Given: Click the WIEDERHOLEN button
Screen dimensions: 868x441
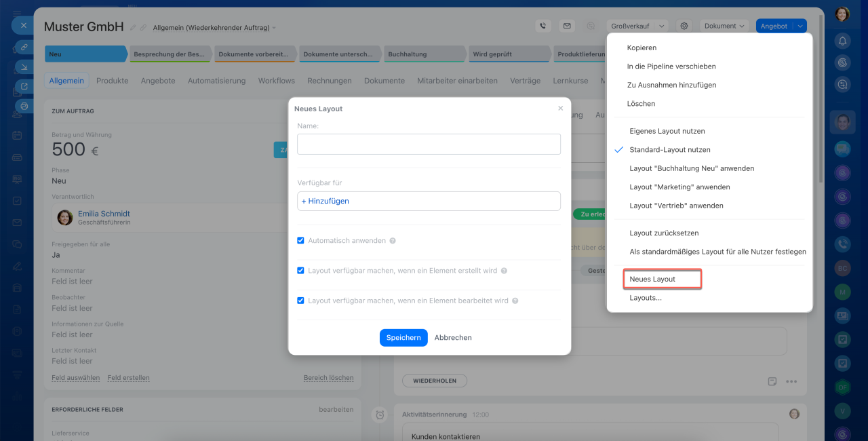Looking at the screenshot, I should 434,381.
